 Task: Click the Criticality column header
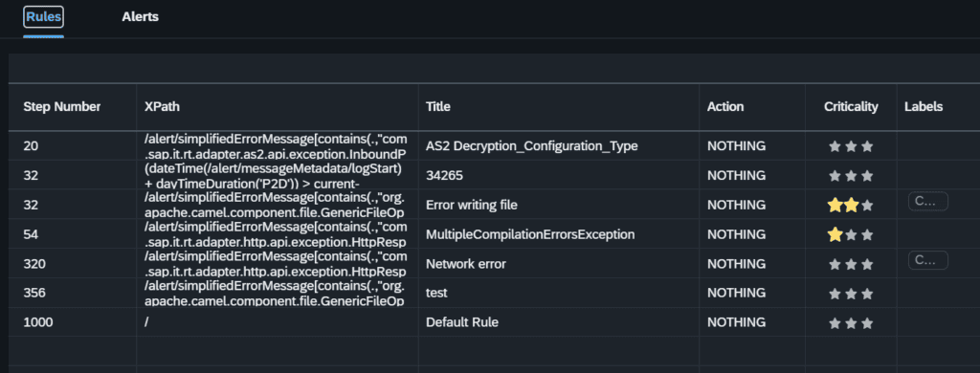coord(851,107)
